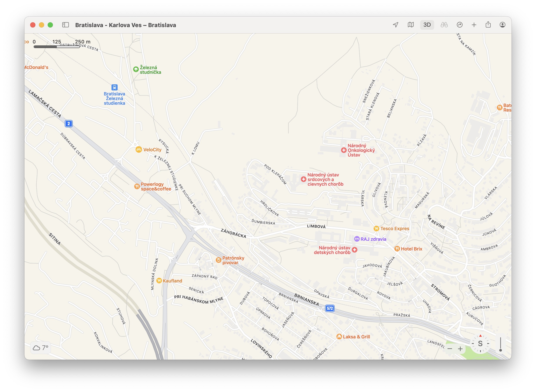
Task: Click the map tilt pitch slider
Action: [x=500, y=345]
